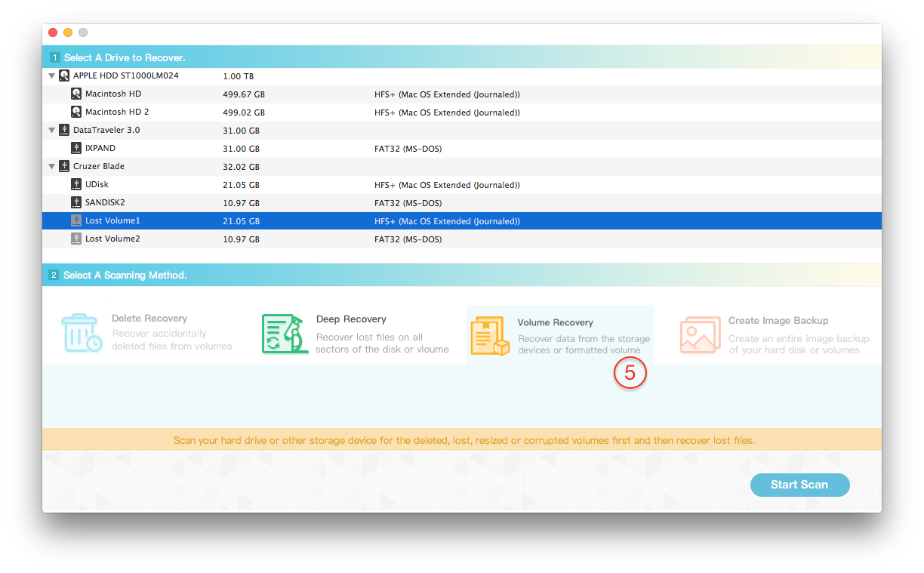The image size is (924, 573).
Task: Click the Delete Recovery trash can icon
Action: tap(82, 334)
